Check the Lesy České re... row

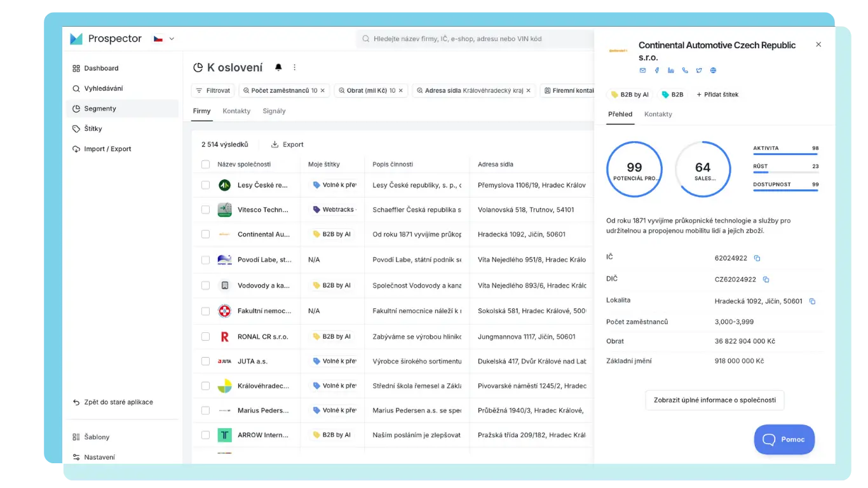(x=205, y=185)
